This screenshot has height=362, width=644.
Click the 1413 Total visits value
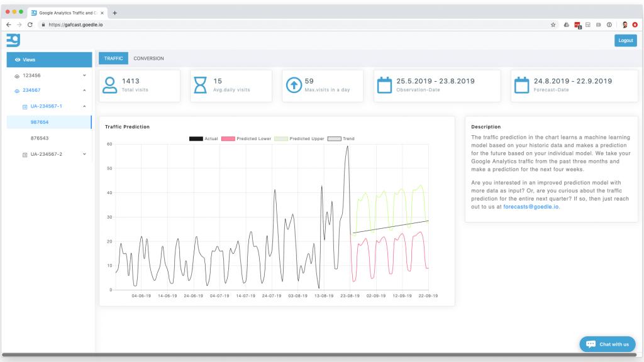(x=131, y=81)
